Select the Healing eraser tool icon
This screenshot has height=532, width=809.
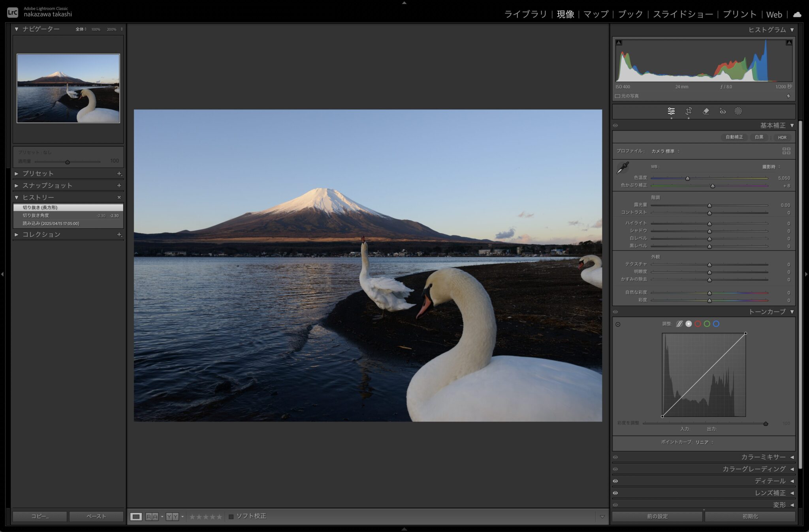(706, 111)
